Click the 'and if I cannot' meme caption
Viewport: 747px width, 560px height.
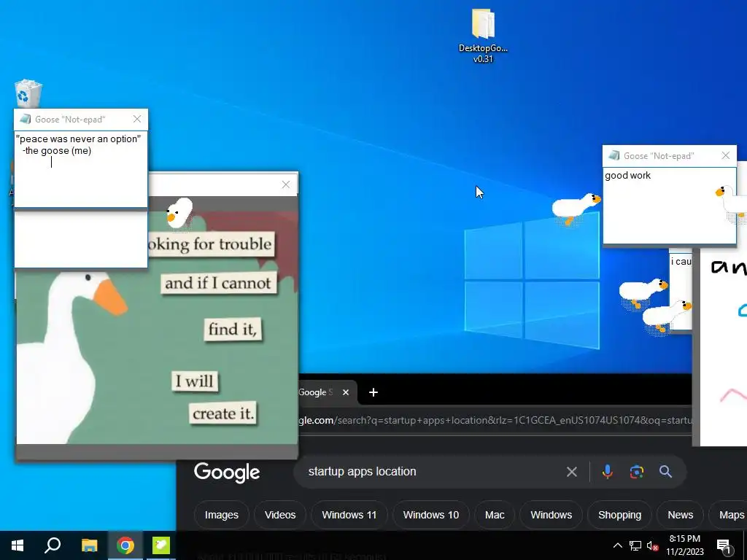(218, 283)
